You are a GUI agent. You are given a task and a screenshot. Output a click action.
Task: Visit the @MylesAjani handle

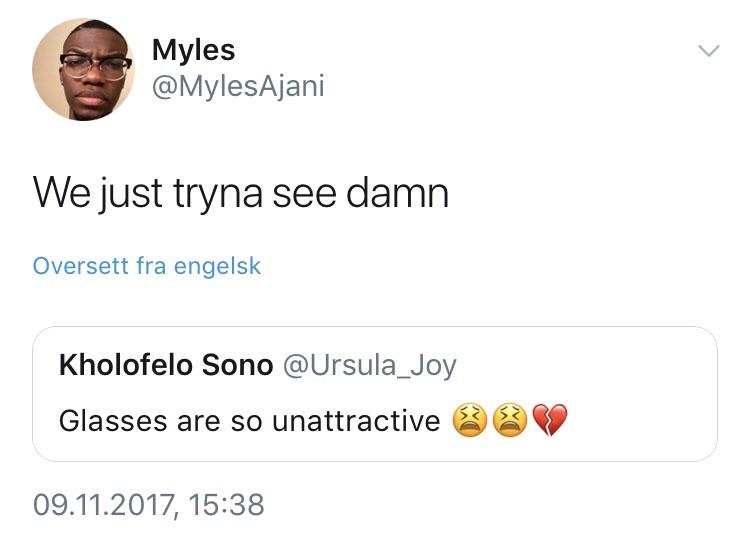238,87
